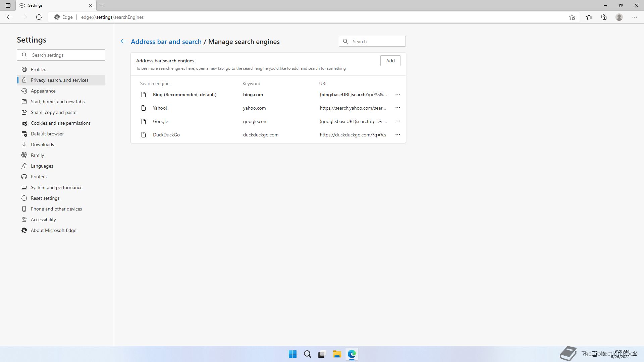
Task: Open the profile avatar icon
Action: click(x=619, y=17)
